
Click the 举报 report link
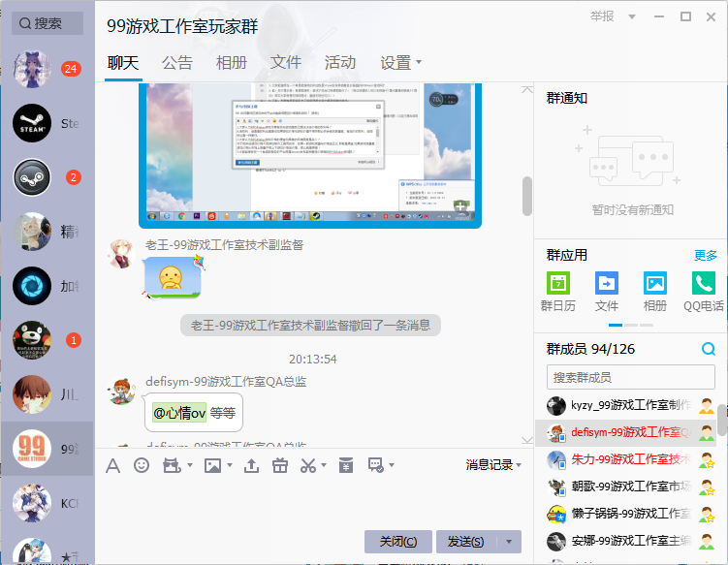point(602,16)
